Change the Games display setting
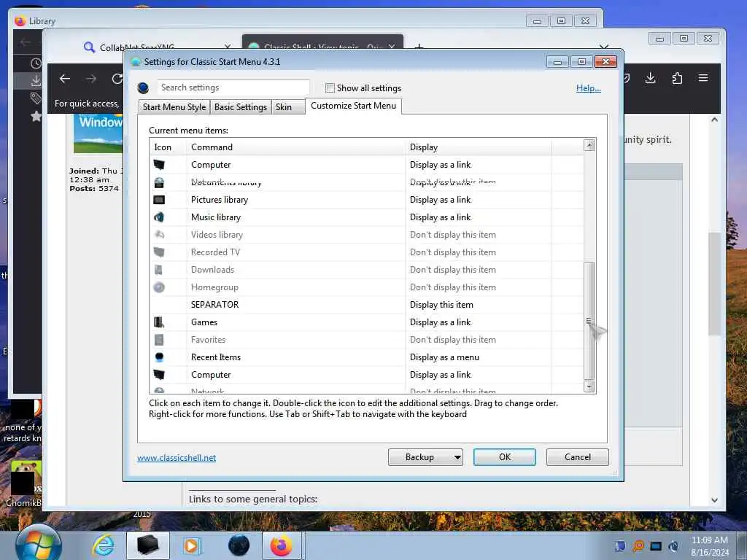The image size is (747, 560). [440, 322]
